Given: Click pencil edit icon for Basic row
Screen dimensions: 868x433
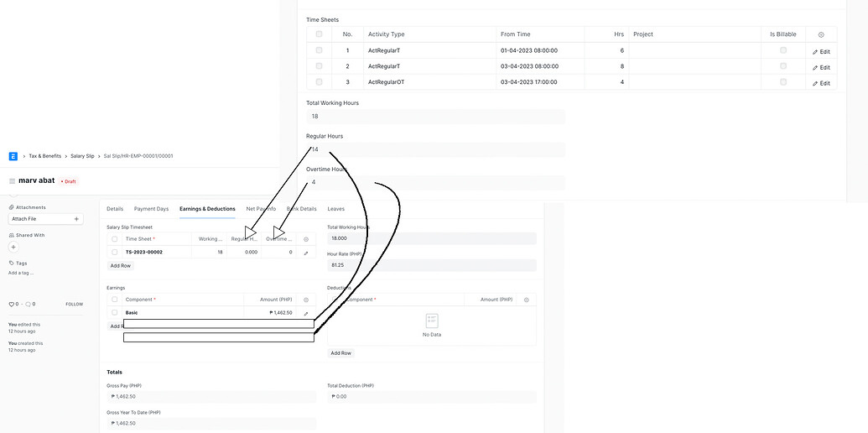Looking at the screenshot, I should click(306, 313).
